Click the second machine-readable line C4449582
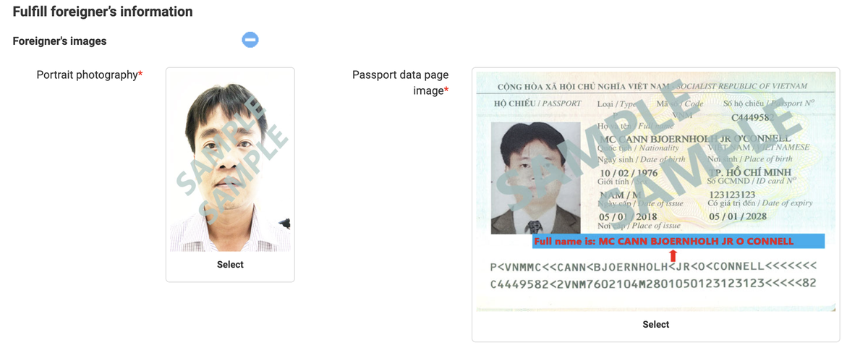The image size is (868, 361). coord(653,284)
